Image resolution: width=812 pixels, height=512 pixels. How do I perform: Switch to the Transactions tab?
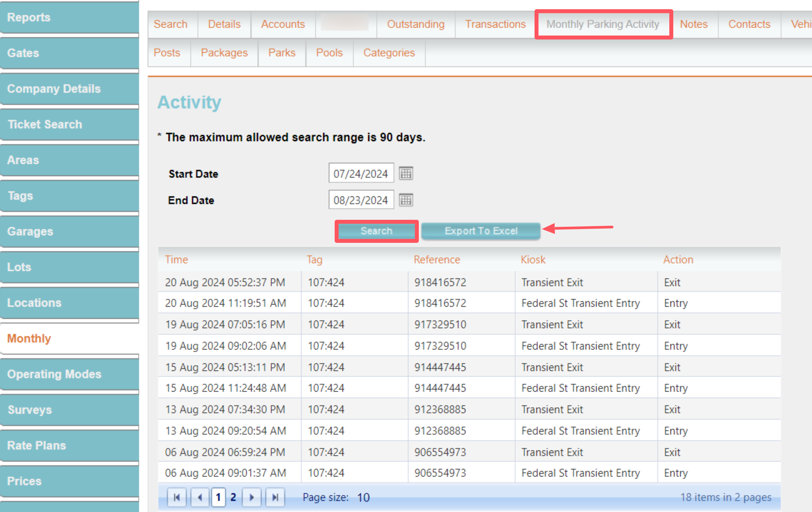495,24
